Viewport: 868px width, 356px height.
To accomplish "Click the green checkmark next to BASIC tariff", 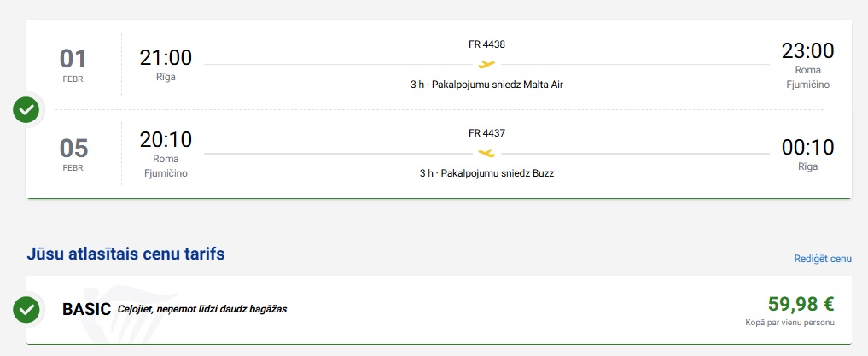I will 27,308.
